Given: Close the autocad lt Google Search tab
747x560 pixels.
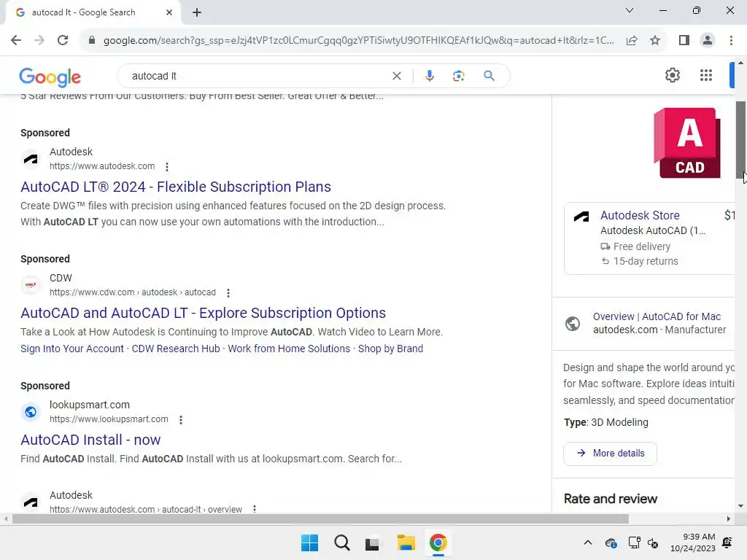Looking at the screenshot, I should click(x=169, y=12).
